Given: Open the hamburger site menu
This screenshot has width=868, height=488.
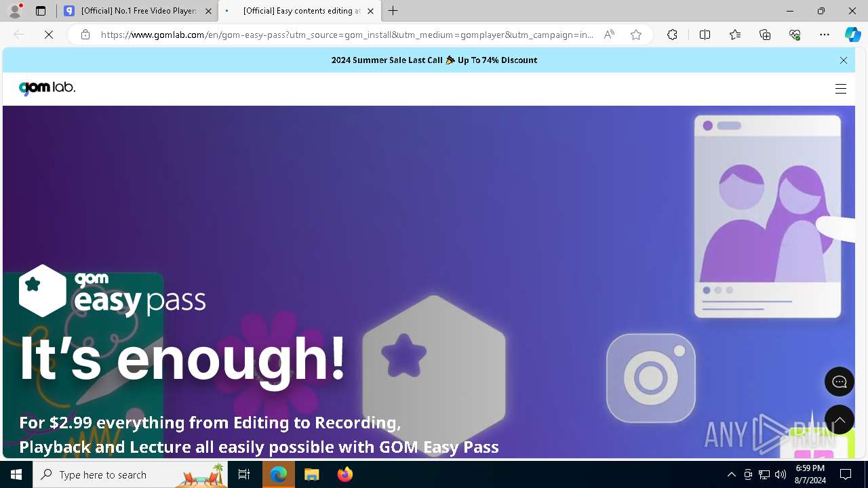Looking at the screenshot, I should pyautogui.click(x=841, y=89).
